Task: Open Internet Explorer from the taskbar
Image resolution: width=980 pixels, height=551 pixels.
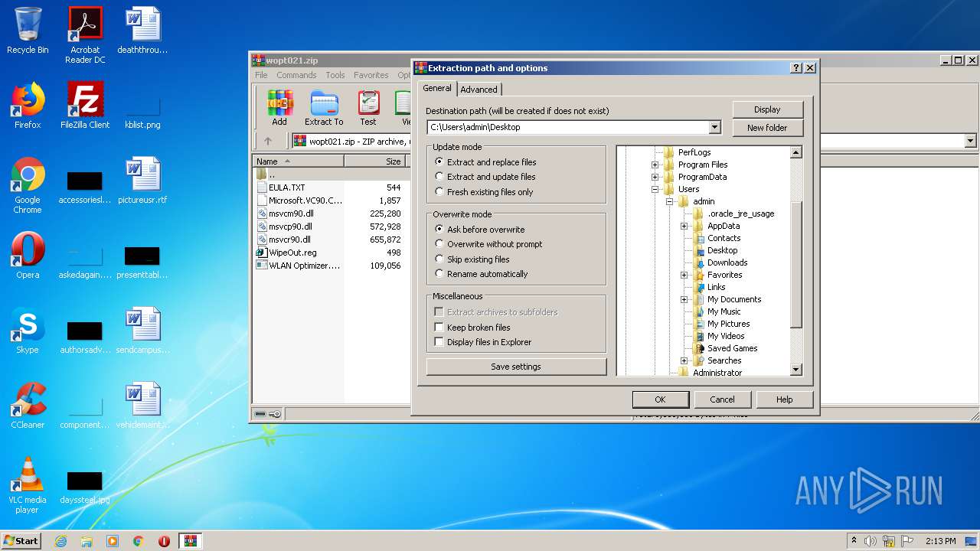Action: [60, 541]
